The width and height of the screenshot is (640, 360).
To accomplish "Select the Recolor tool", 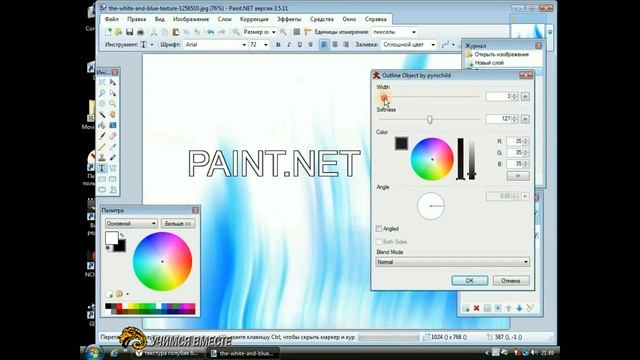I will pos(113,158).
